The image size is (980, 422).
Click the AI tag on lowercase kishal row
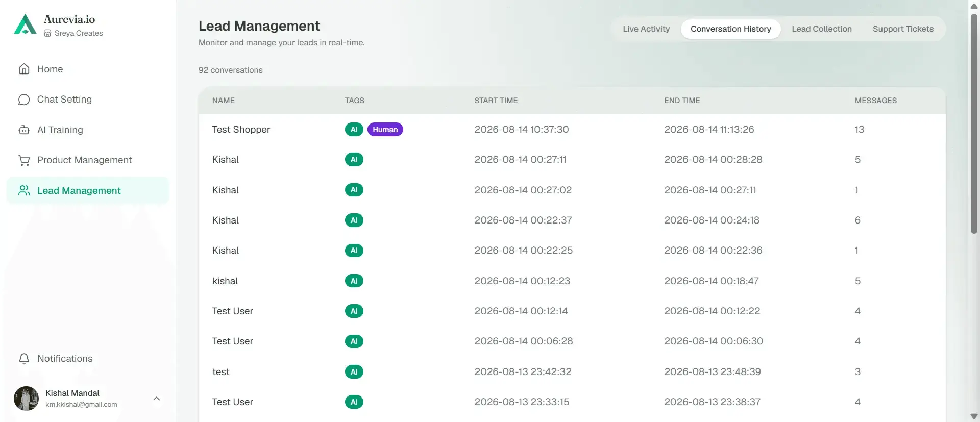[354, 281]
